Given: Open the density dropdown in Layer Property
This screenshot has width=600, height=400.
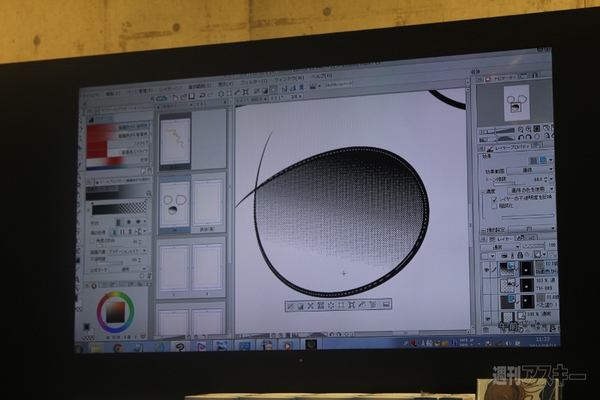Looking at the screenshot, I should 528,189.
